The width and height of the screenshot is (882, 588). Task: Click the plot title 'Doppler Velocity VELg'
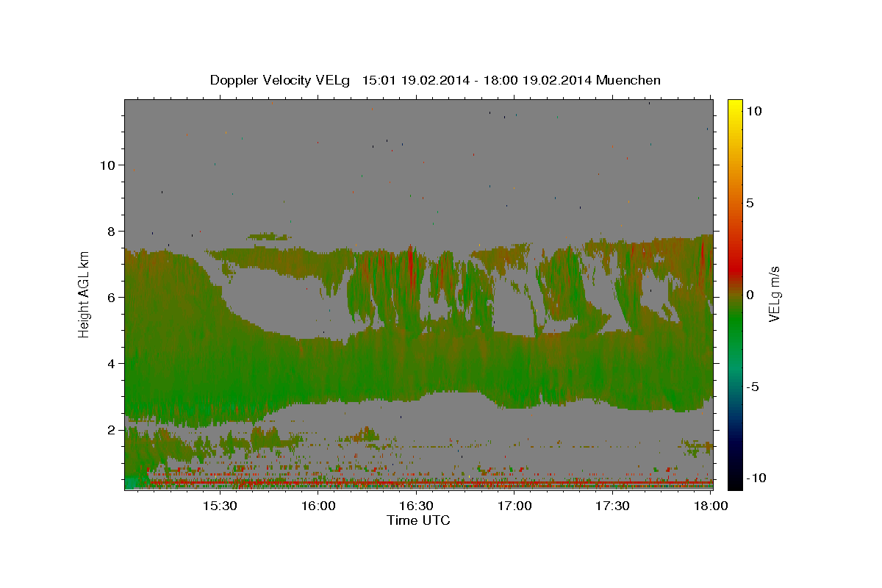281,80
